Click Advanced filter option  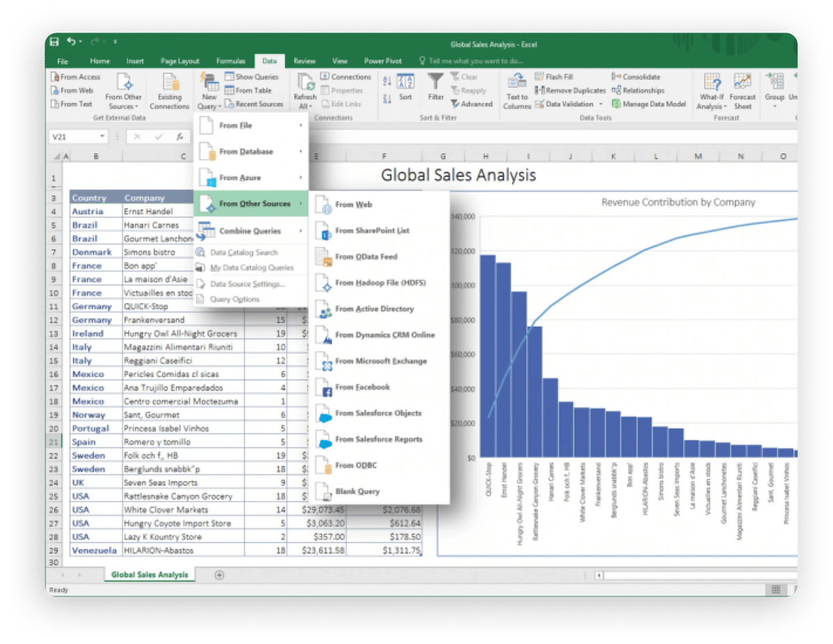coord(471,104)
